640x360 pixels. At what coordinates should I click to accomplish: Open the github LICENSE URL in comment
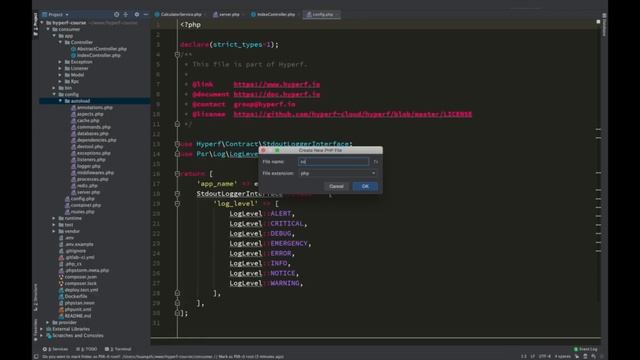click(353, 114)
